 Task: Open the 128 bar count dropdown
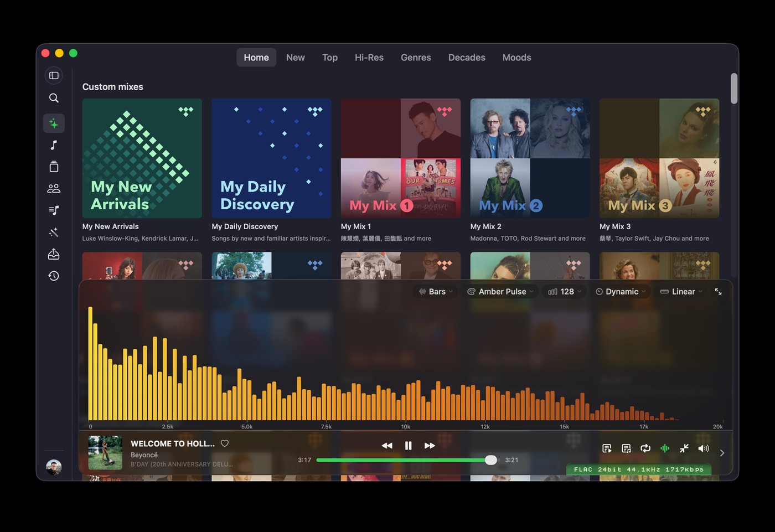(565, 292)
